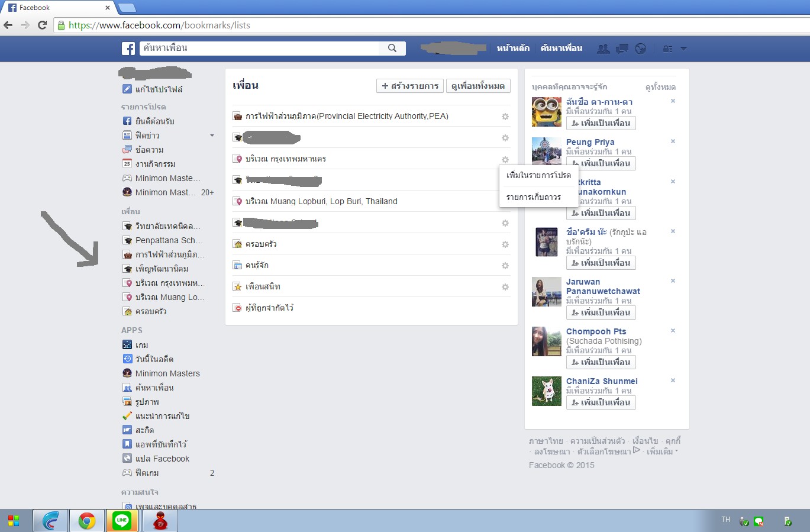Select Penpattana Sch… list in sidebar

(x=169, y=240)
